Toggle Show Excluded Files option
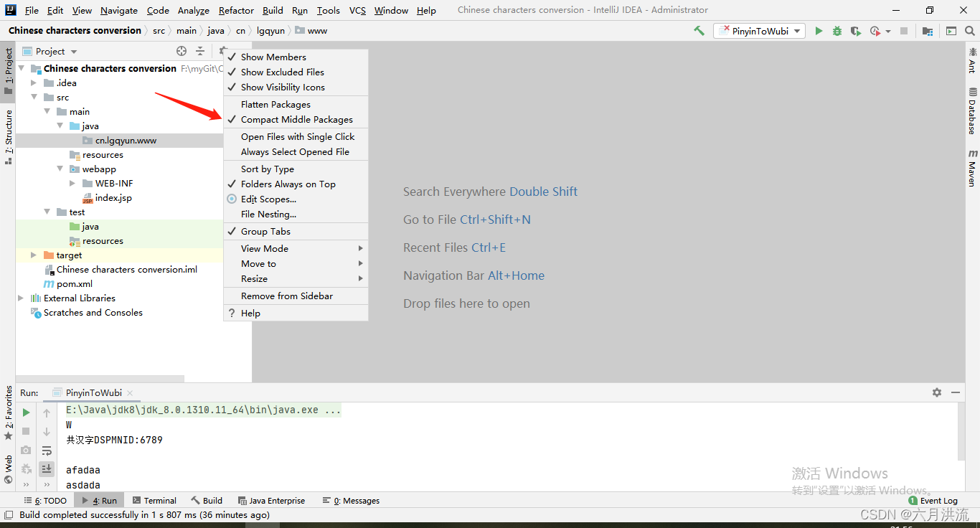Viewport: 980px width, 528px height. pyautogui.click(x=296, y=72)
